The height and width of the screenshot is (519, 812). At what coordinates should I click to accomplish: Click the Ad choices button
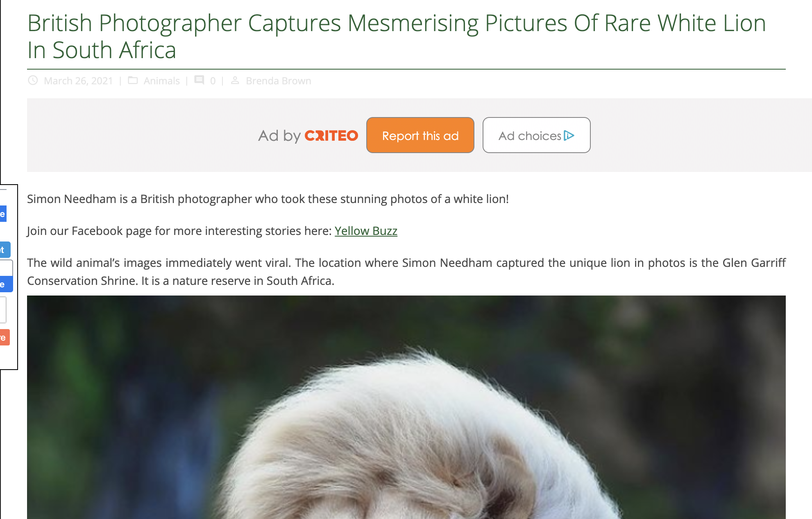[x=537, y=135]
